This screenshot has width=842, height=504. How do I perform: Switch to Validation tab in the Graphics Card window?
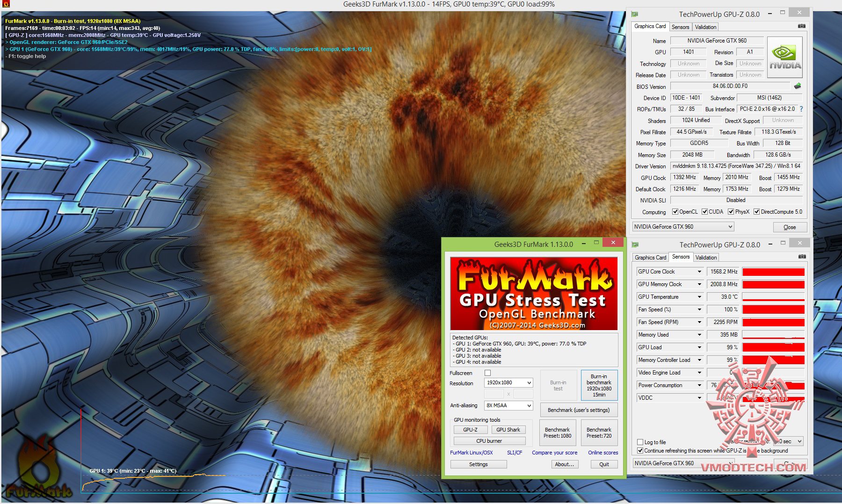(x=705, y=27)
